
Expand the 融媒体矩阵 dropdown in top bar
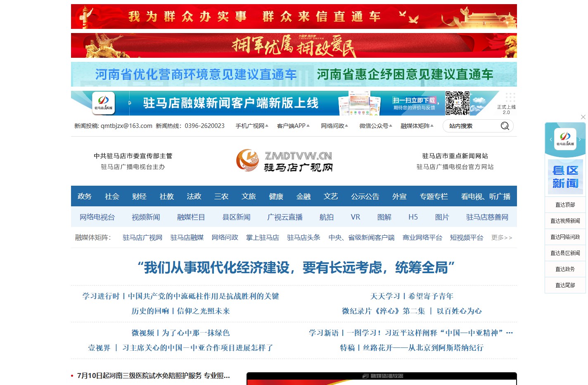(417, 126)
